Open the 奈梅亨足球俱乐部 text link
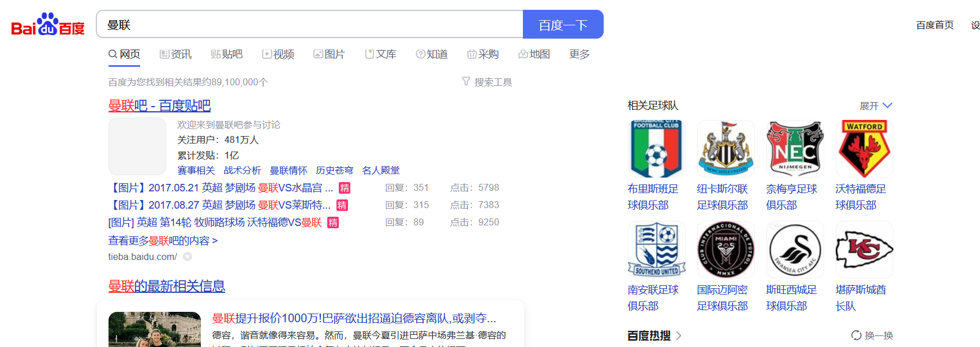 tap(792, 197)
